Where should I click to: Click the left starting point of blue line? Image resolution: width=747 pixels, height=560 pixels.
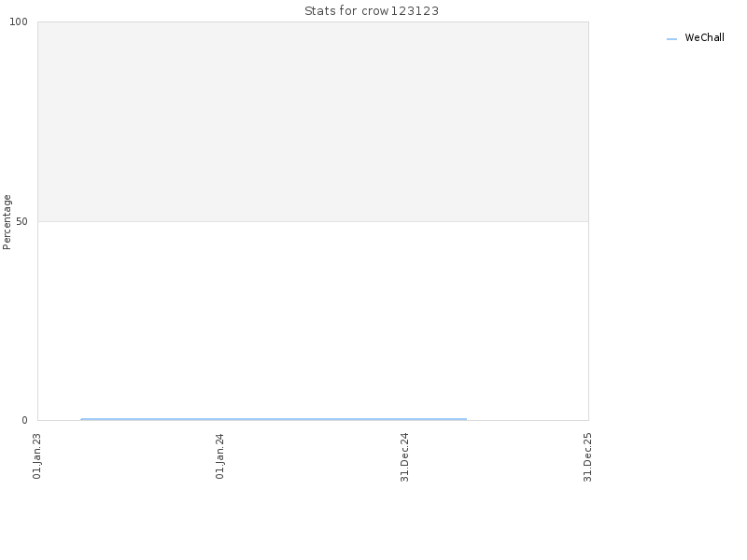pyautogui.click(x=81, y=419)
